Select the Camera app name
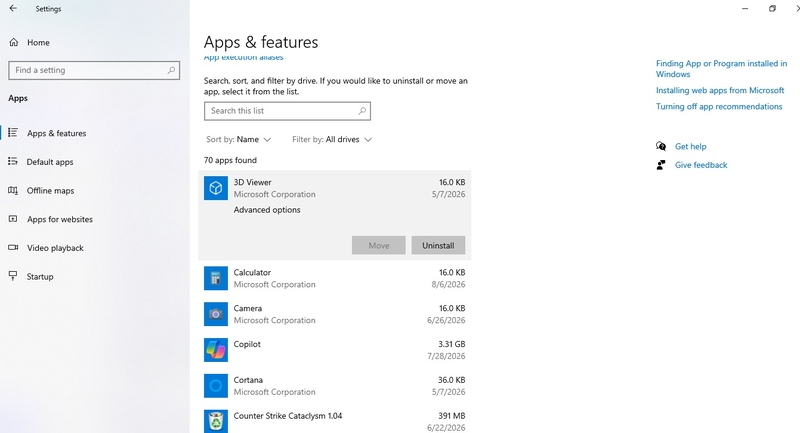Image resolution: width=800 pixels, height=433 pixels. click(x=247, y=308)
